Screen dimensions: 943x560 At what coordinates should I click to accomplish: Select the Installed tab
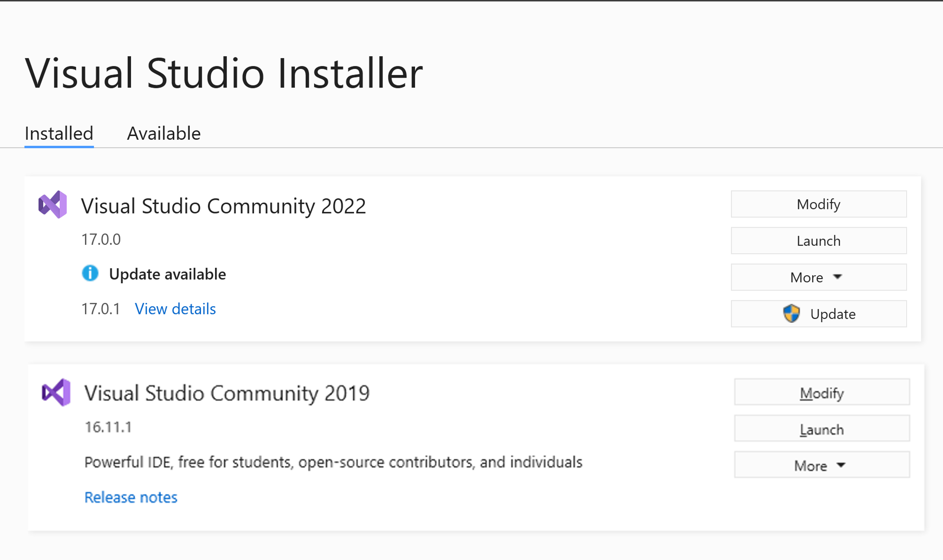tap(58, 133)
